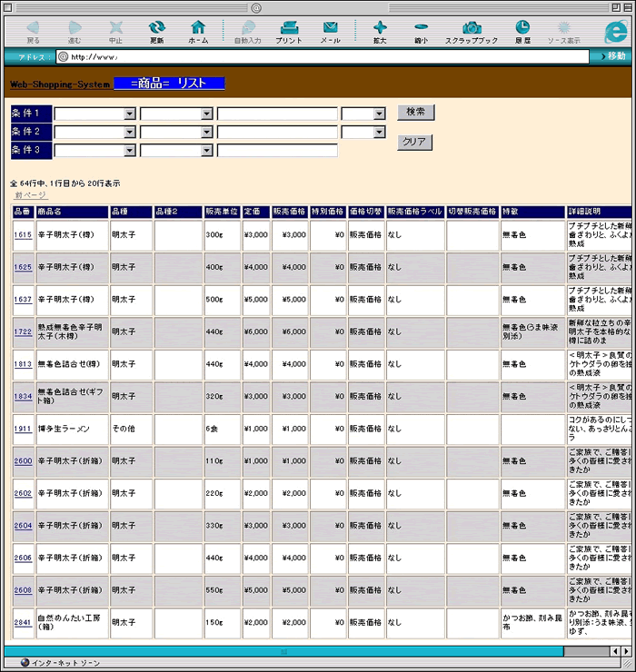Screen dimensions: 636x672
Task: Click the 熟成無着色辛子明太子(木樽) cell
Action: (x=72, y=332)
